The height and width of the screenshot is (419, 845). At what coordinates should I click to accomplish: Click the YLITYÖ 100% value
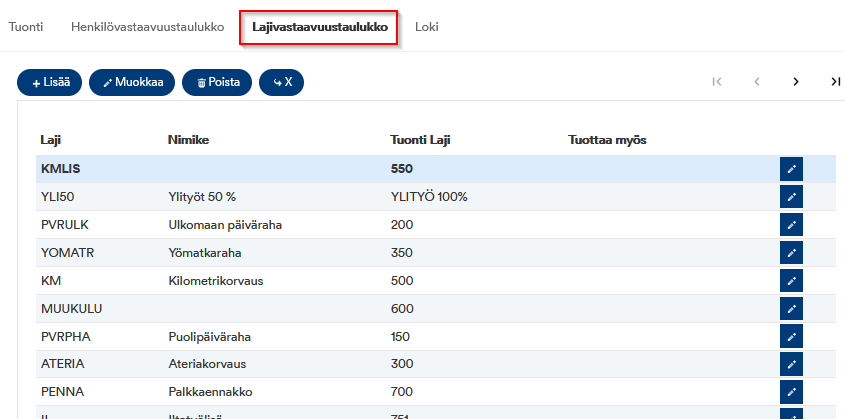(429, 197)
